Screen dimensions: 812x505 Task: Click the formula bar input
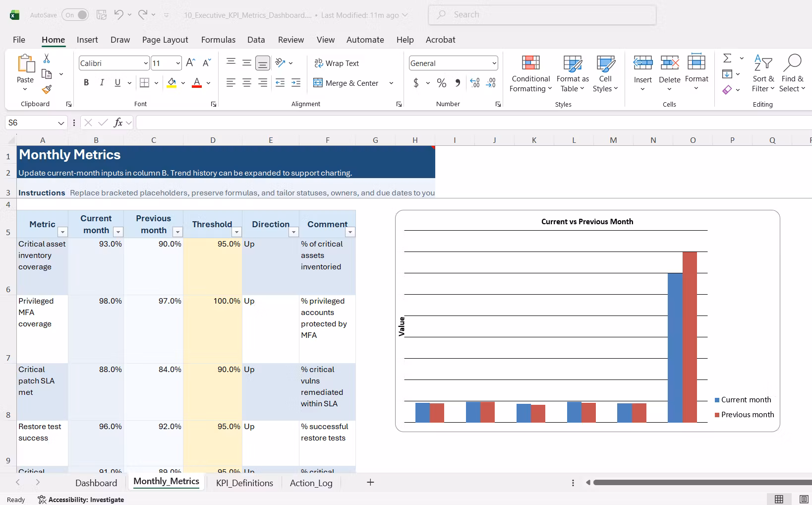pyautogui.click(x=473, y=123)
